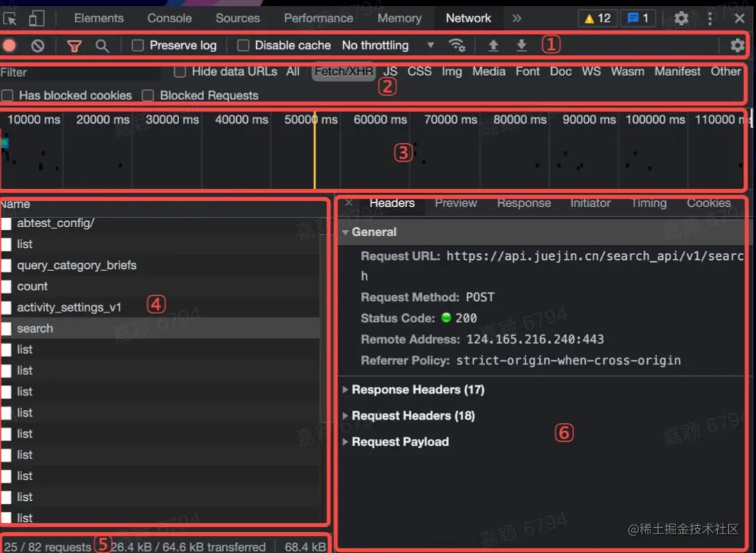Screen dimensions: 756x553
Task: Filter by JS requests
Action: [x=390, y=72]
